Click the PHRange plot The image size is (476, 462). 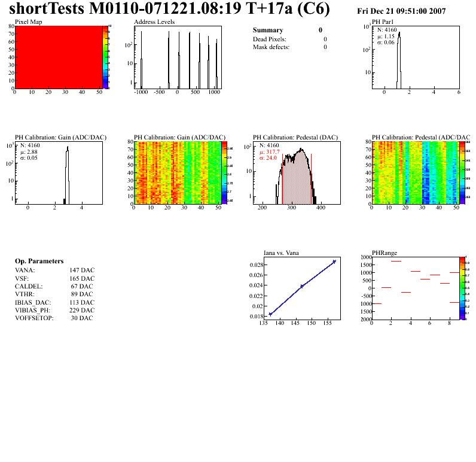click(x=415, y=288)
